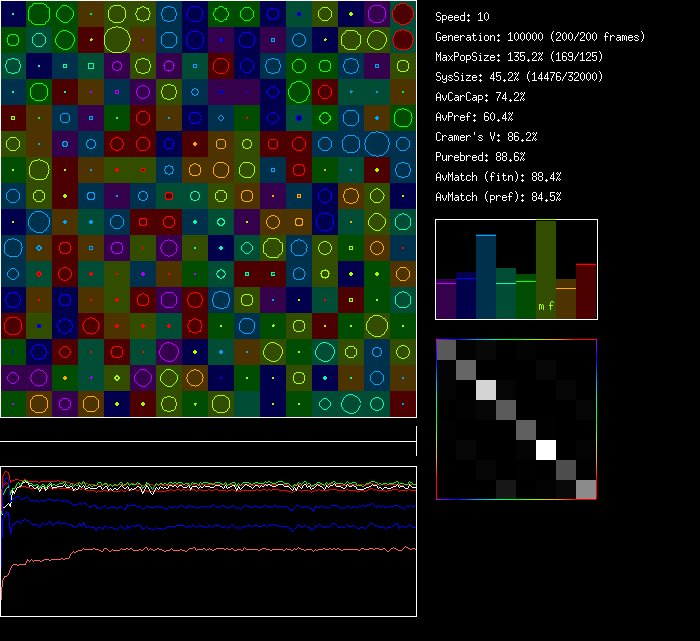The image size is (700, 641).
Task: Click the top-left gray cell of the matrix
Action: tap(446, 349)
